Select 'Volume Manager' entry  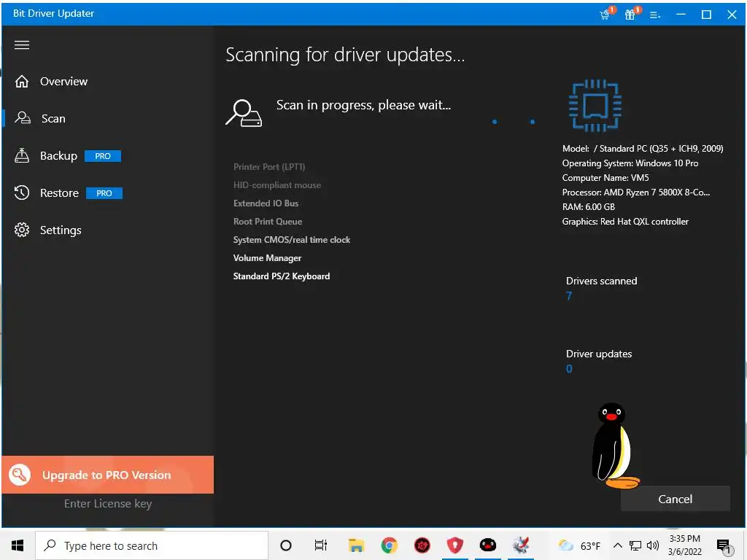pyautogui.click(x=267, y=258)
